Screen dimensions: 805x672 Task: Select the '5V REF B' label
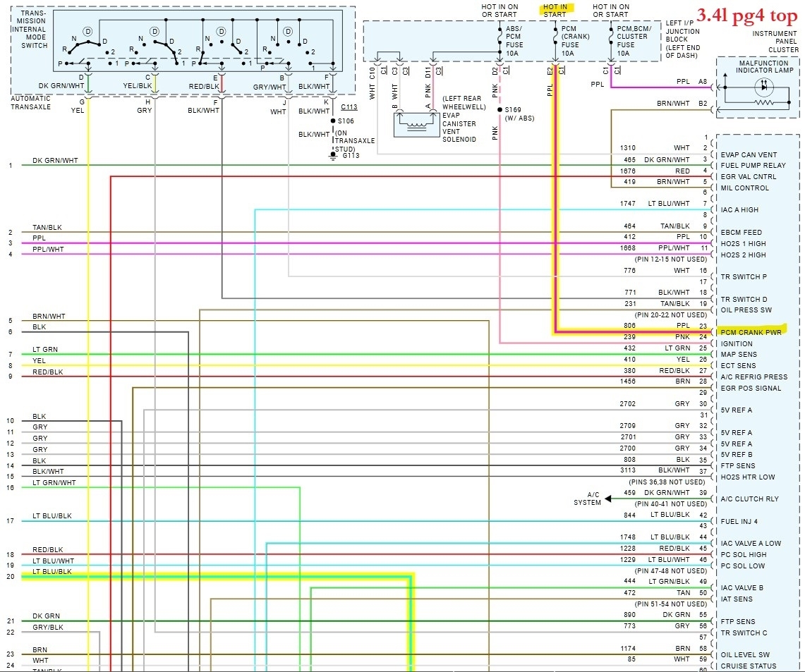(736, 455)
